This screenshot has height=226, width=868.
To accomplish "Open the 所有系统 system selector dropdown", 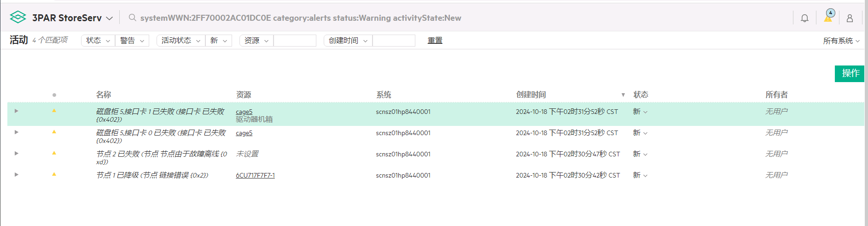I will point(841,41).
